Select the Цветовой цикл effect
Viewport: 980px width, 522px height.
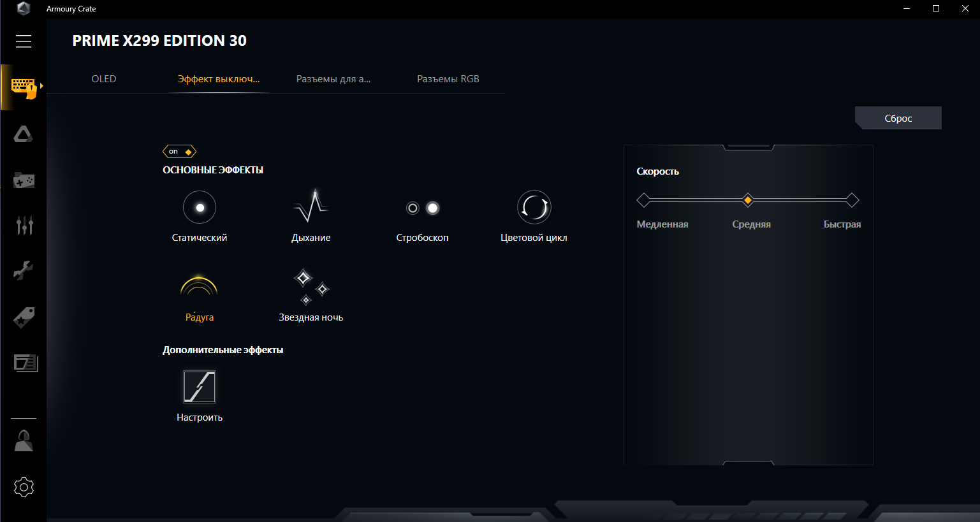(534, 207)
